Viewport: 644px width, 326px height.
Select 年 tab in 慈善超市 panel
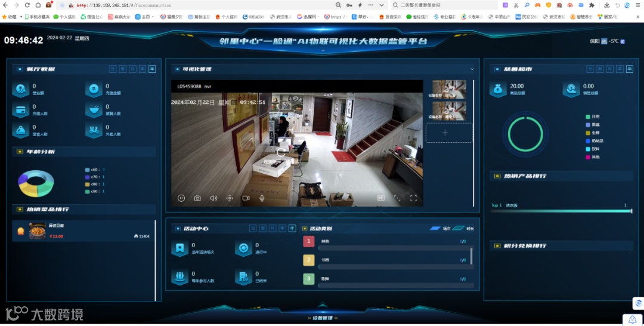(629, 69)
